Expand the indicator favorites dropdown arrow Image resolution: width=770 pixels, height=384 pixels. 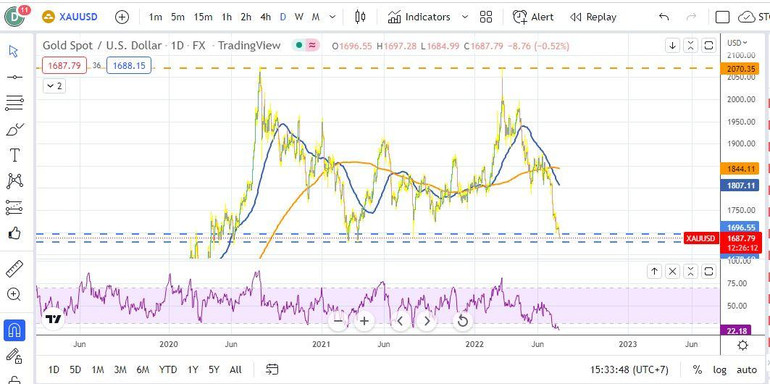465,17
